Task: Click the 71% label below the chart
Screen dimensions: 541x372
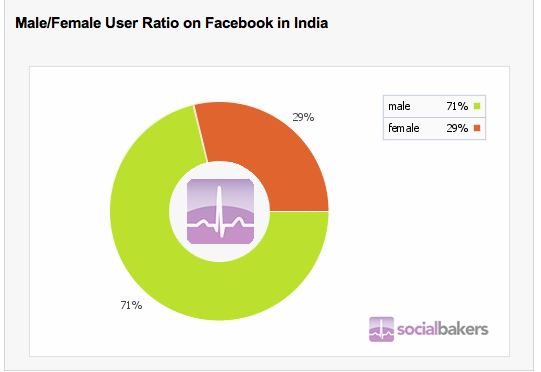Action: [131, 305]
